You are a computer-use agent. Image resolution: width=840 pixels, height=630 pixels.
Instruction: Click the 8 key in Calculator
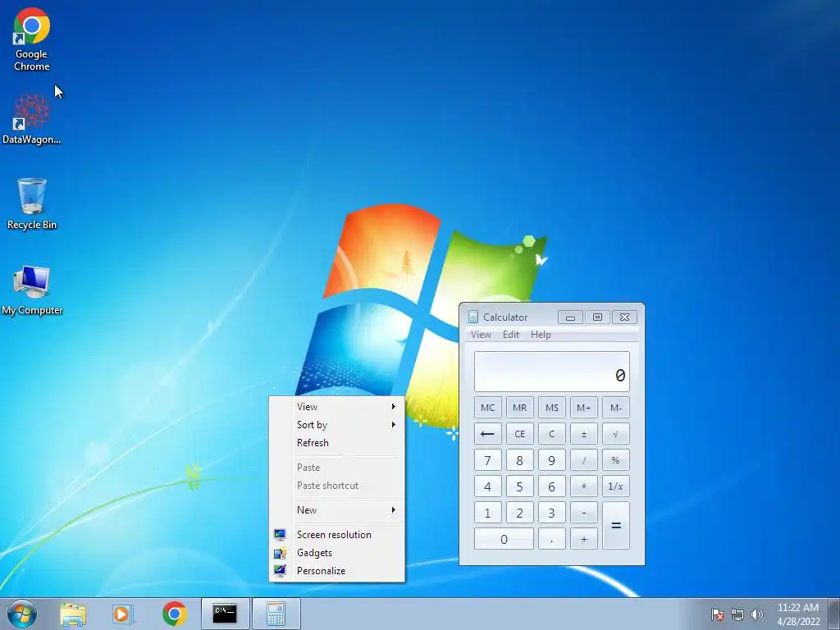pos(519,460)
